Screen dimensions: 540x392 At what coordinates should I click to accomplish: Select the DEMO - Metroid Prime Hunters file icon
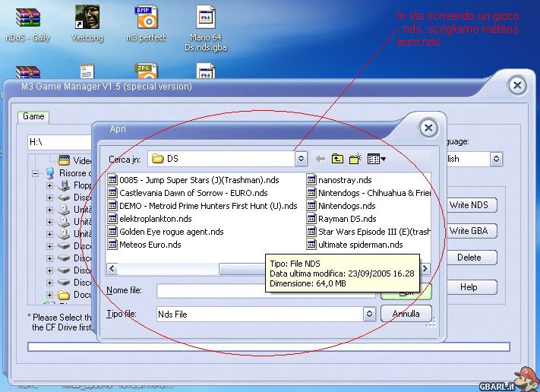pos(112,206)
